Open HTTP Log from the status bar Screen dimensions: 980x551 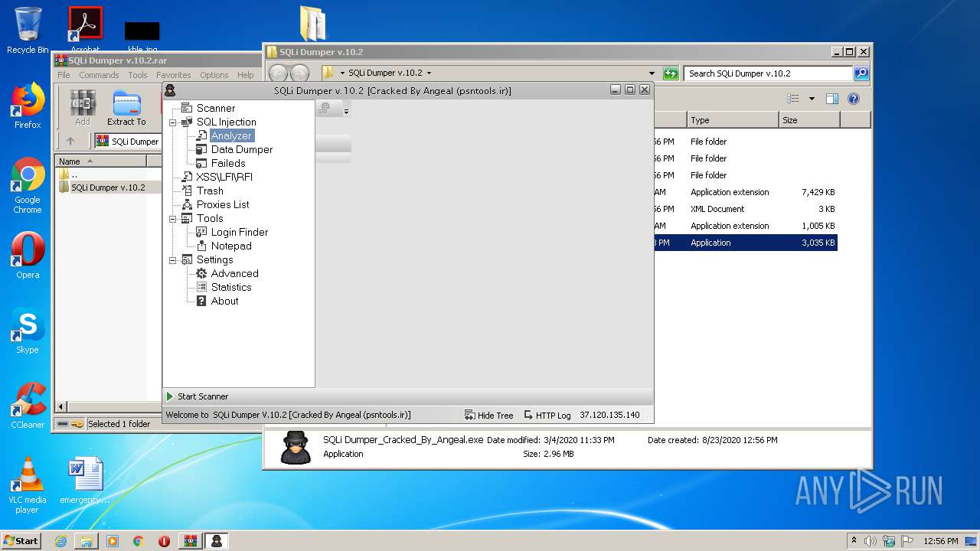(547, 416)
